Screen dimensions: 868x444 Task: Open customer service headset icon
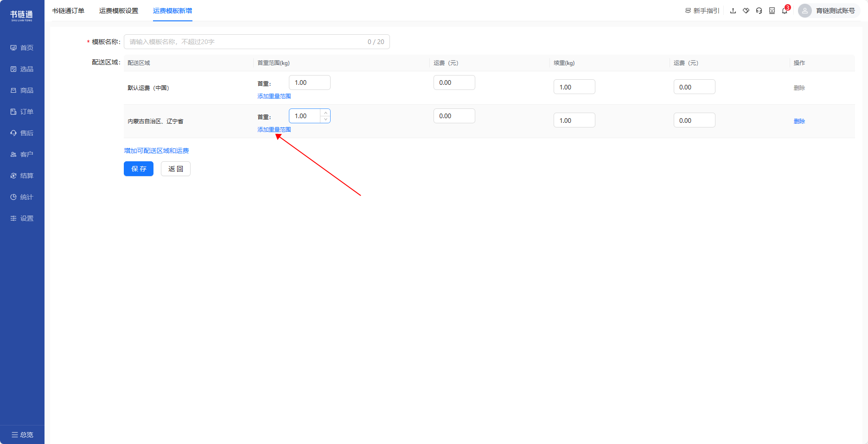(759, 11)
